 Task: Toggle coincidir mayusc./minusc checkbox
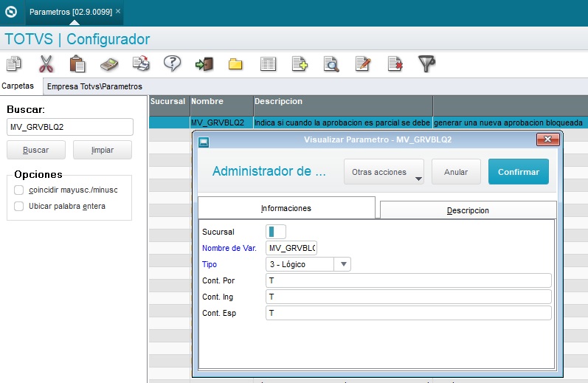[18, 190]
